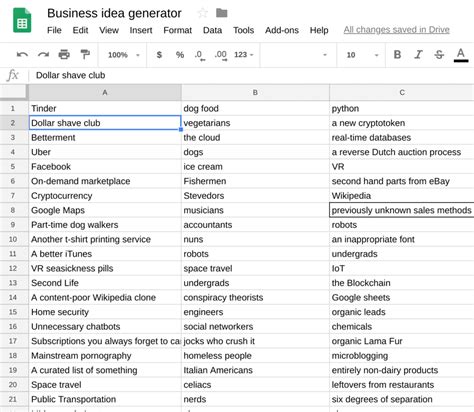
Task: Click cell containing Tinder
Action: coord(105,108)
